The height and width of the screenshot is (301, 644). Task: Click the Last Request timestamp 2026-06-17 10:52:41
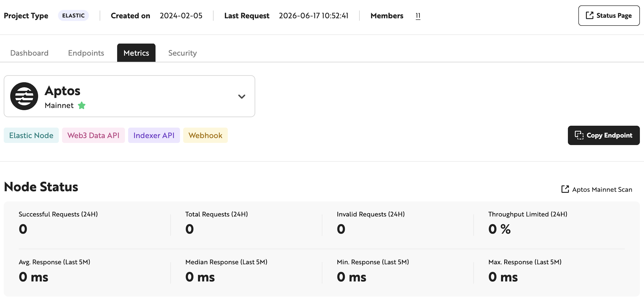[313, 16]
